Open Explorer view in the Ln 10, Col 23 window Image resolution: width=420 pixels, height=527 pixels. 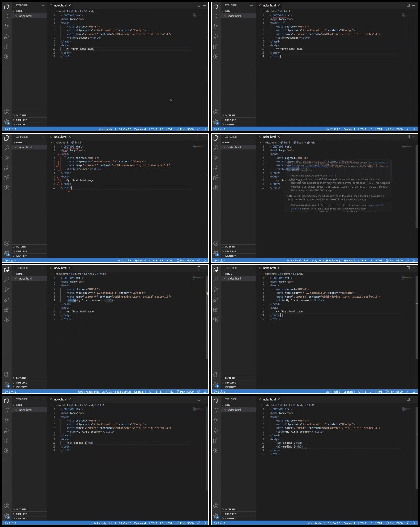(7, 7)
